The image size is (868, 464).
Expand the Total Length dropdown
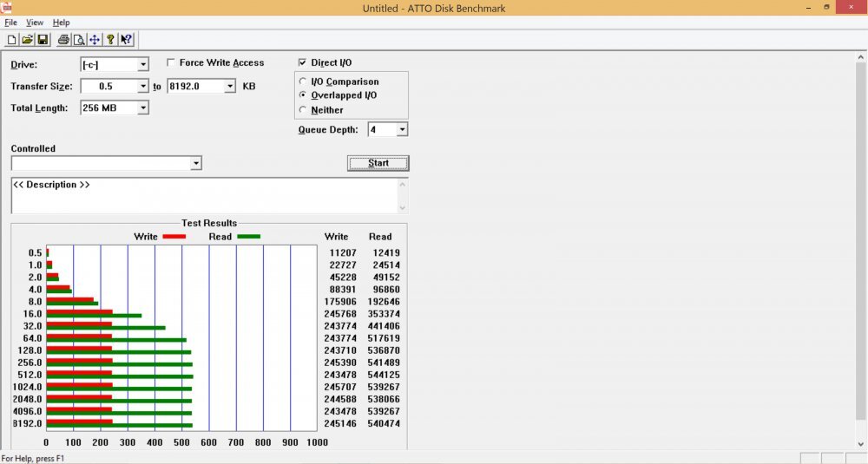click(143, 108)
